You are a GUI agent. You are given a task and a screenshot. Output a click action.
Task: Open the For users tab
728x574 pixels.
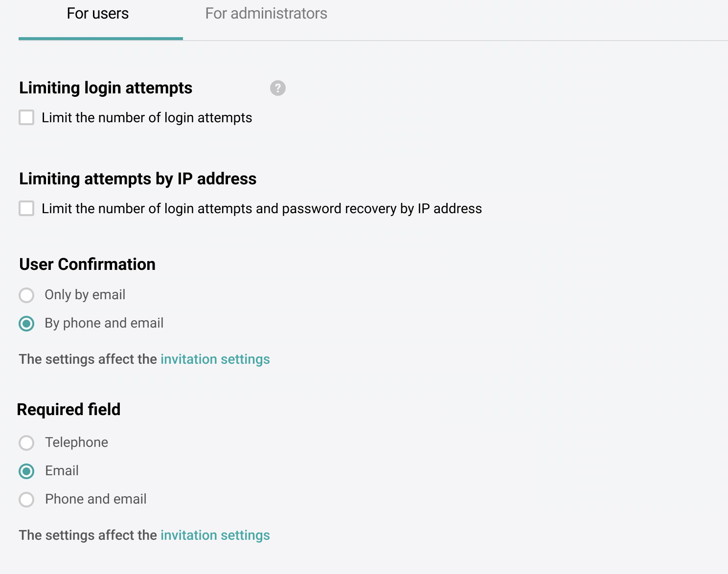coord(97,13)
